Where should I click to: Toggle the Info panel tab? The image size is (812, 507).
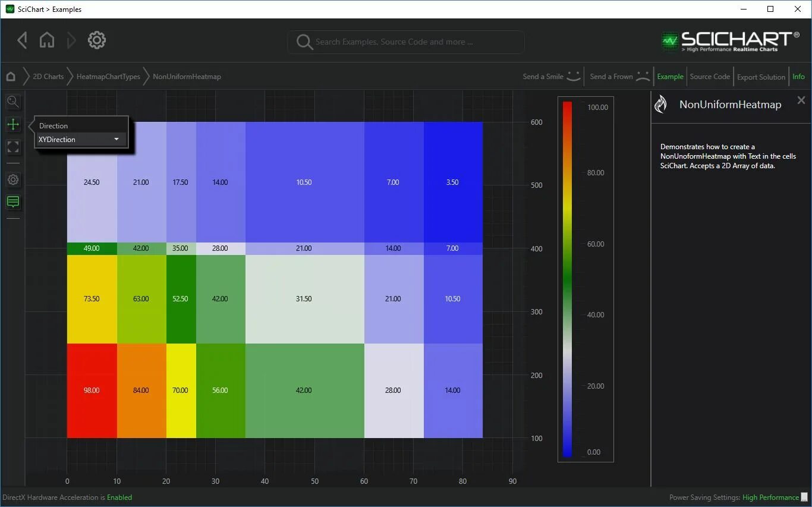coord(798,77)
